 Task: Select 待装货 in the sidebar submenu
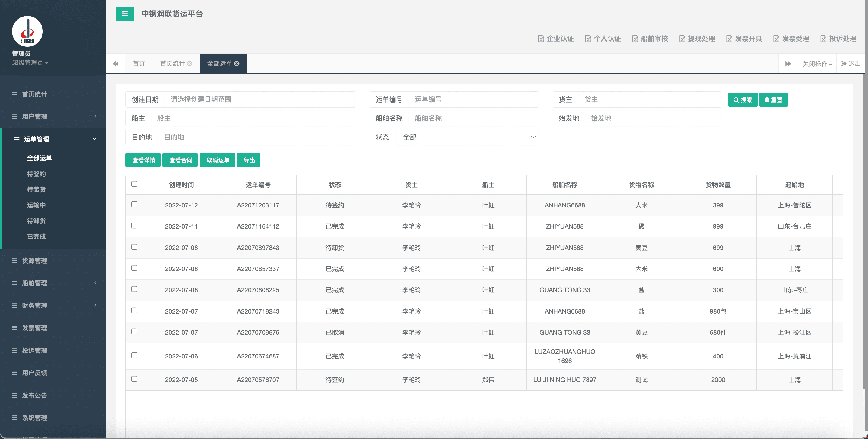(x=36, y=189)
